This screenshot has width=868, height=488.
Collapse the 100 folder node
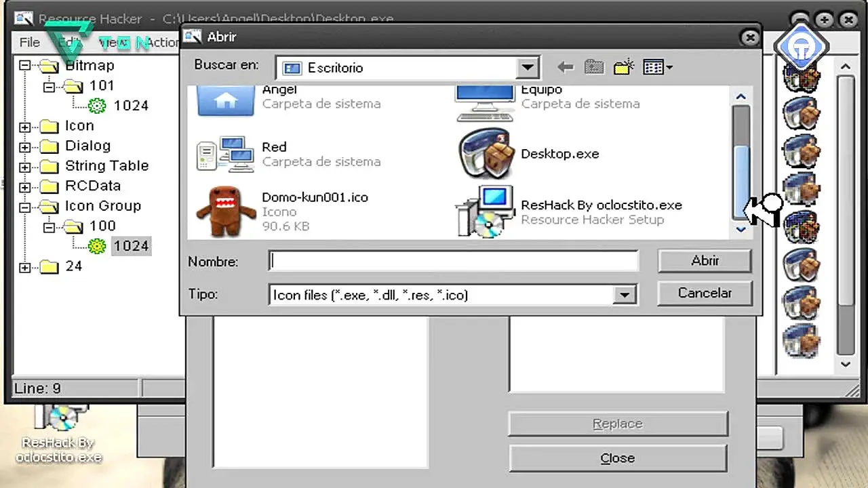point(49,227)
